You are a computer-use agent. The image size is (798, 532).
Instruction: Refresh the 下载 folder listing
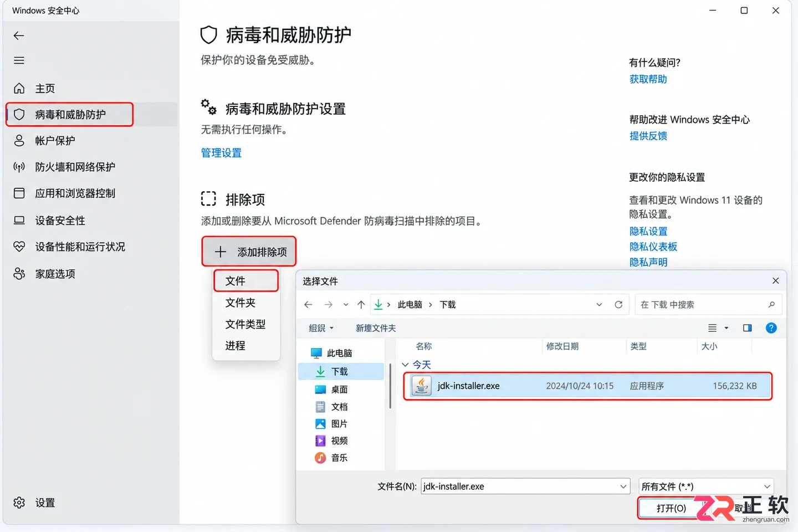point(618,304)
